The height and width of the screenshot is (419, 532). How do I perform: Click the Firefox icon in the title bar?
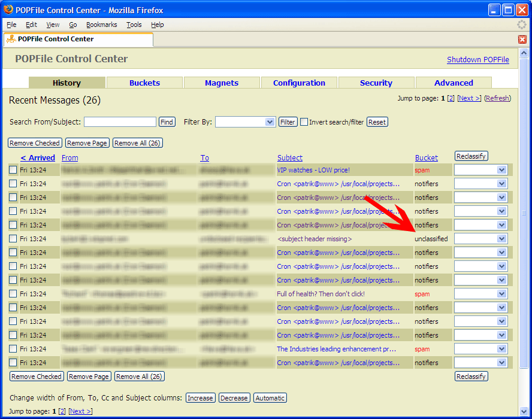[8, 10]
